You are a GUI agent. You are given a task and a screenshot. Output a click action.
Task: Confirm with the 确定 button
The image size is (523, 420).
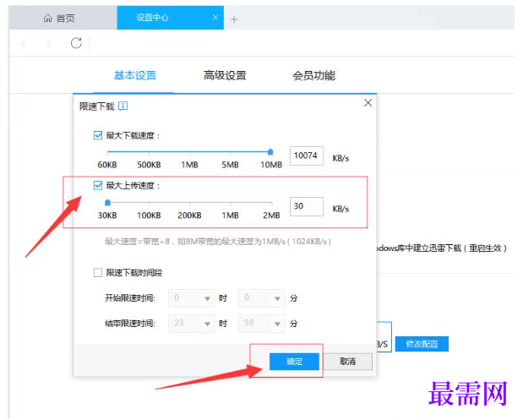294,362
